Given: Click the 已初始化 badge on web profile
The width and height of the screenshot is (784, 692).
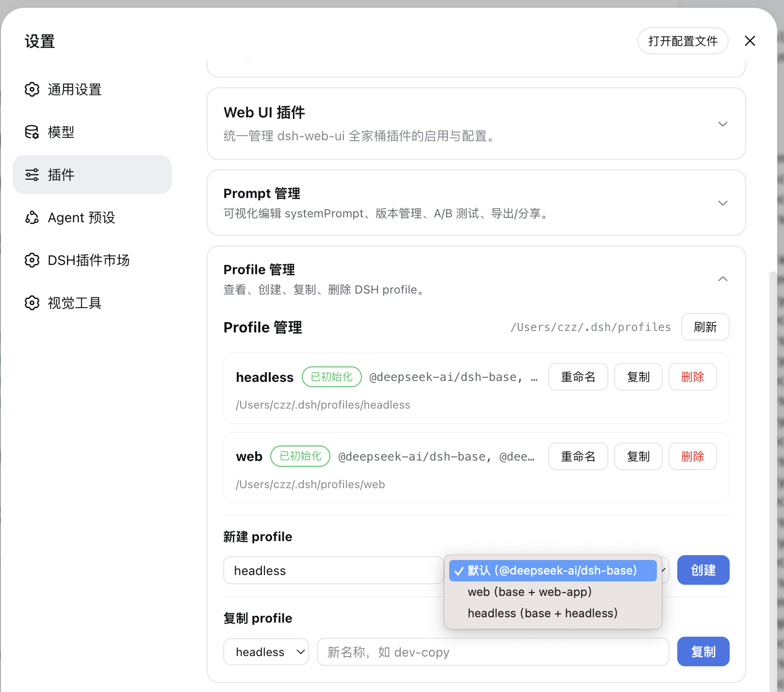Looking at the screenshot, I should (x=300, y=456).
